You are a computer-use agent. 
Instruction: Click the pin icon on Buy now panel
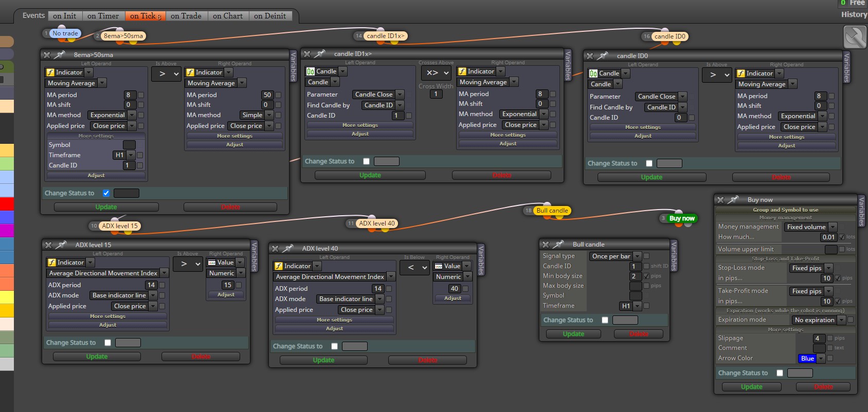[734, 199]
